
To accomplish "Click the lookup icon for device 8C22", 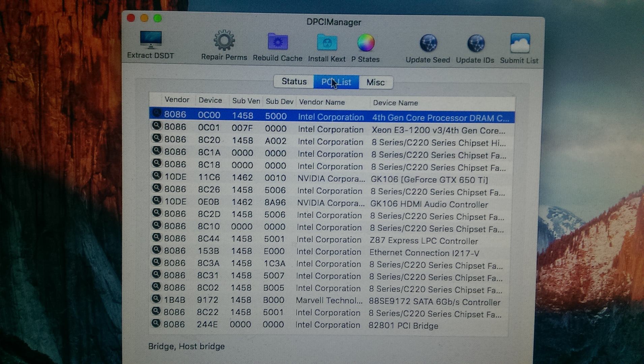I will click(156, 311).
